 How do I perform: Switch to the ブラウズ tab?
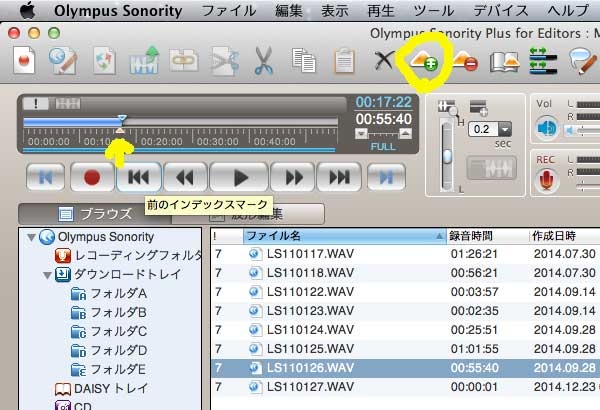click(x=95, y=214)
